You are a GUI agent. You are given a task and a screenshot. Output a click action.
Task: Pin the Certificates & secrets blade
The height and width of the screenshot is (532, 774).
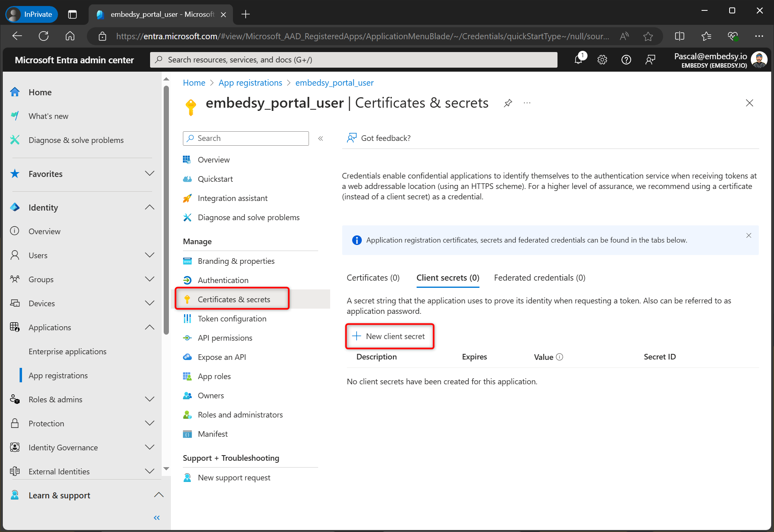coord(507,103)
